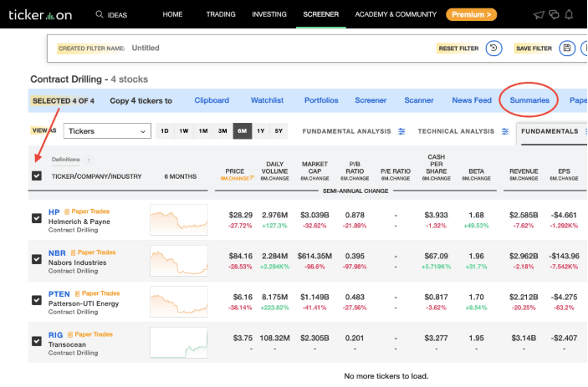Sort by Market Cap column header
The image size is (588, 387).
pos(314,167)
